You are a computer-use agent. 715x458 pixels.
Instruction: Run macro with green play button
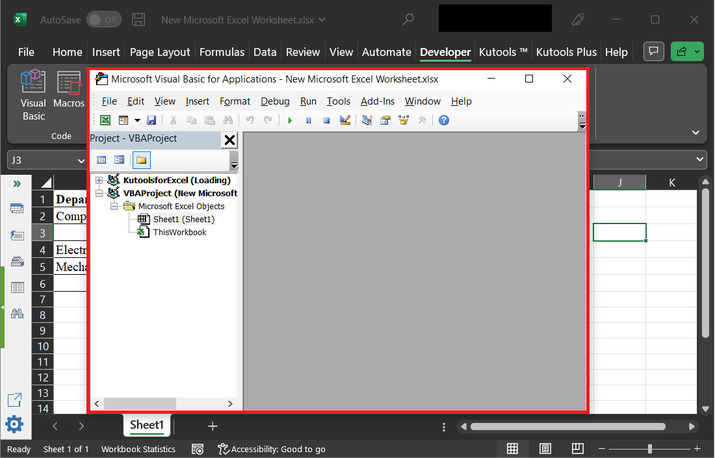tap(290, 120)
